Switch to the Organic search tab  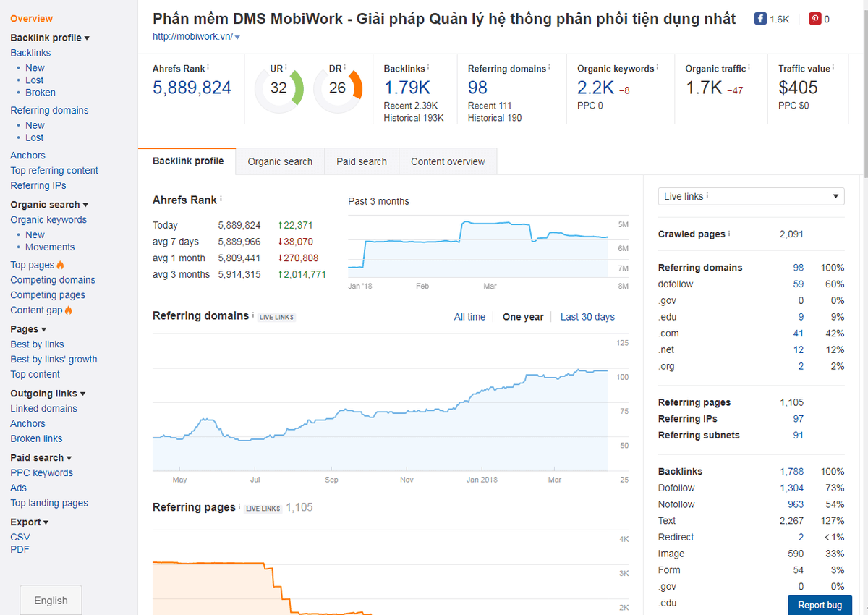tap(280, 161)
